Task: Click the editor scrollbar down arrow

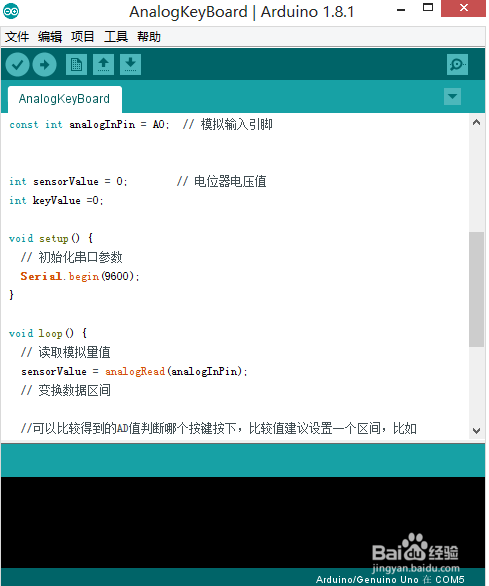Action: pos(476,431)
